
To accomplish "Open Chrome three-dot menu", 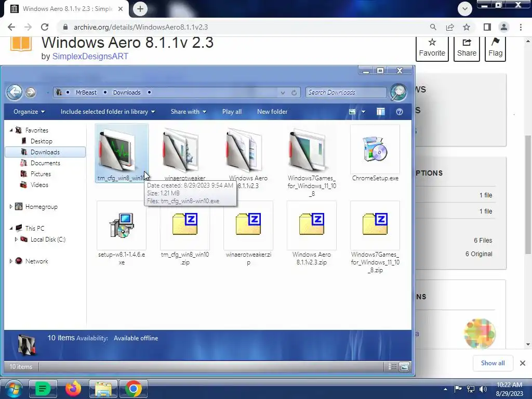I will [521, 27].
